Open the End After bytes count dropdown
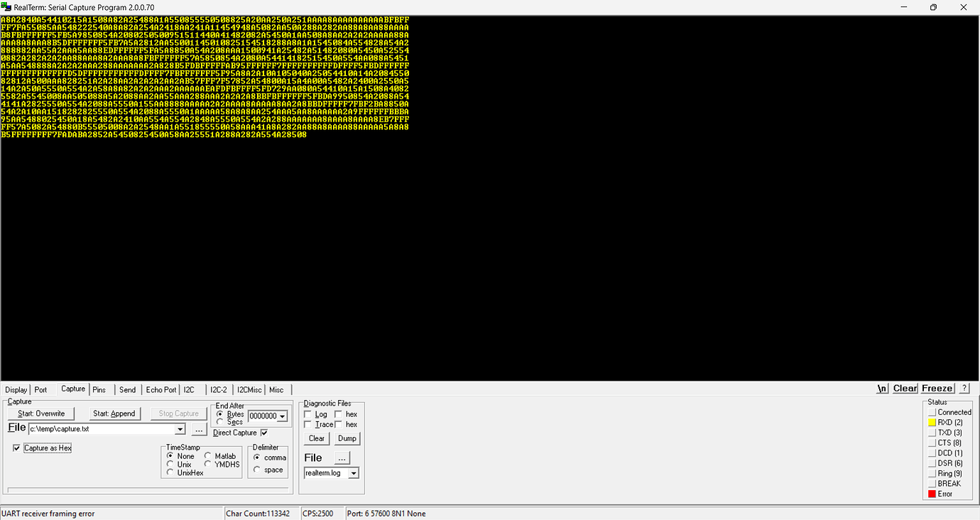The image size is (980, 520). [x=283, y=416]
